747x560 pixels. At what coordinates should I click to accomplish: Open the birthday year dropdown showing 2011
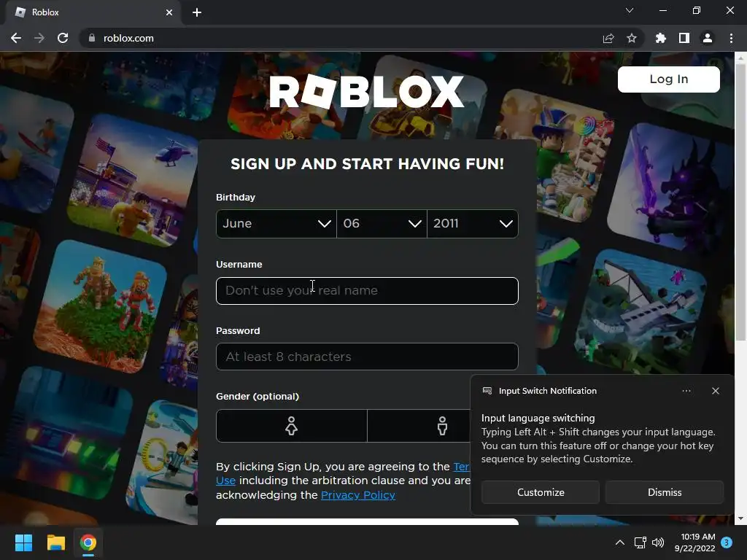coord(473,224)
